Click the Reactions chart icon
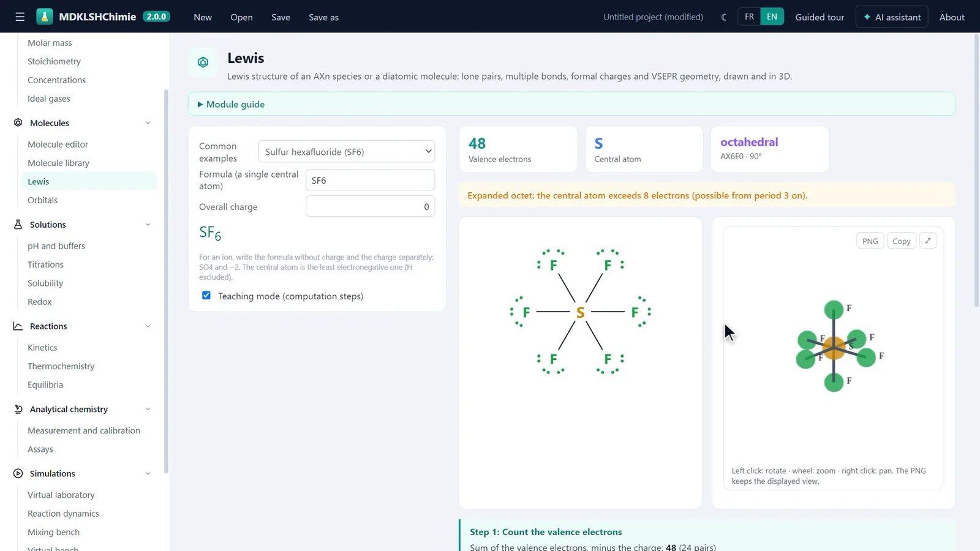Image resolution: width=980 pixels, height=551 pixels. coord(18,326)
